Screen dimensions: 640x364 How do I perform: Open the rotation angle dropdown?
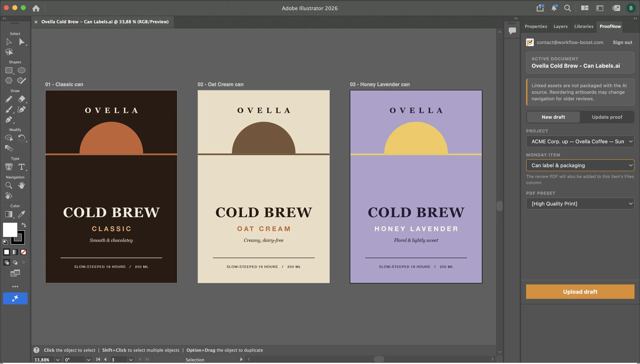(x=89, y=360)
